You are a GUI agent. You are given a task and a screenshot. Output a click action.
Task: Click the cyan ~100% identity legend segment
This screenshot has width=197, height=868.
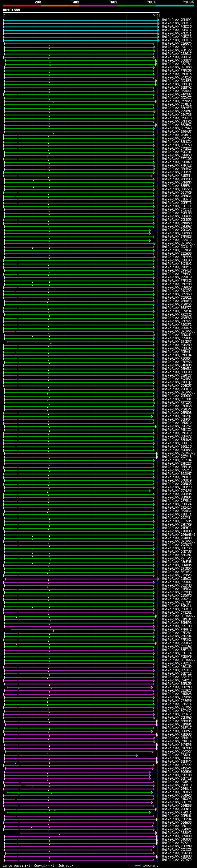175,6
